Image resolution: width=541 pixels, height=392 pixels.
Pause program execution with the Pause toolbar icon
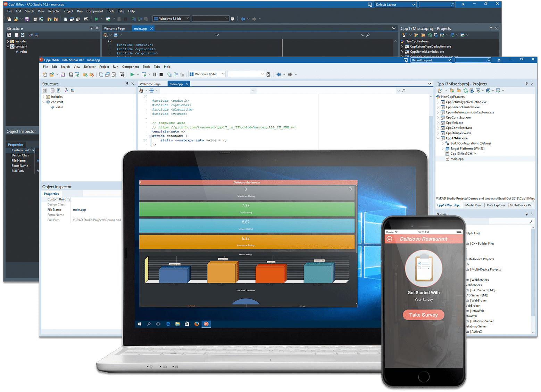(155, 74)
